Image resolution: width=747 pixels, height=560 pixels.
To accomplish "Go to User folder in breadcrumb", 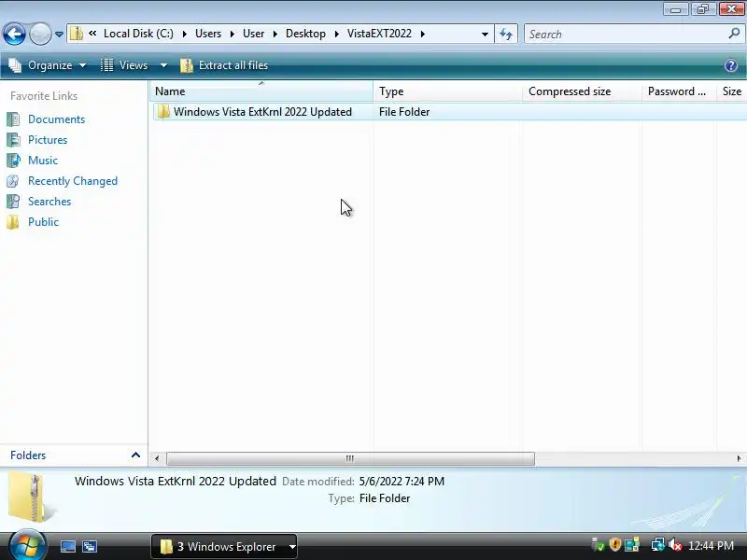I will (x=253, y=34).
